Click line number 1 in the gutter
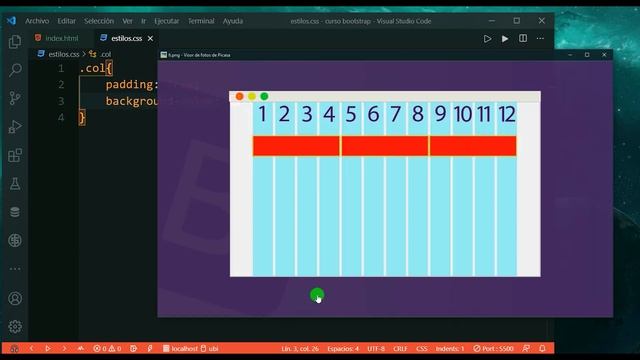 pyautogui.click(x=61, y=68)
